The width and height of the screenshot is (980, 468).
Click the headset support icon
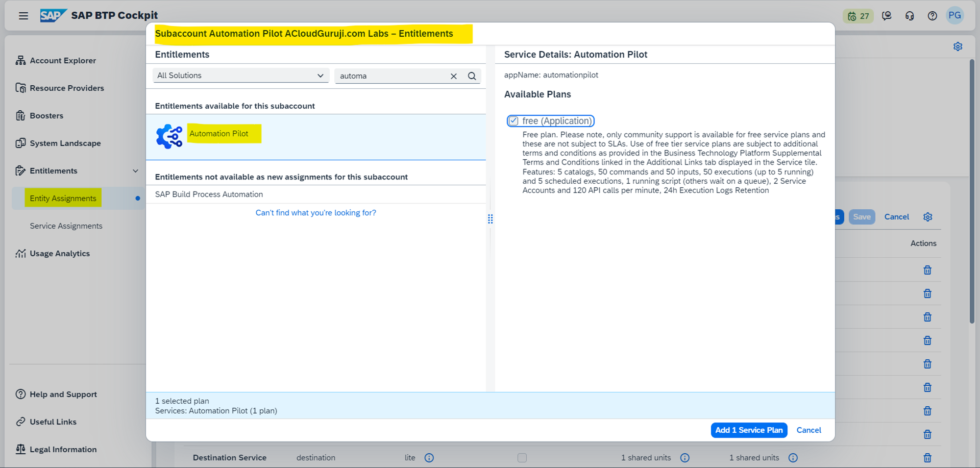pos(909,16)
